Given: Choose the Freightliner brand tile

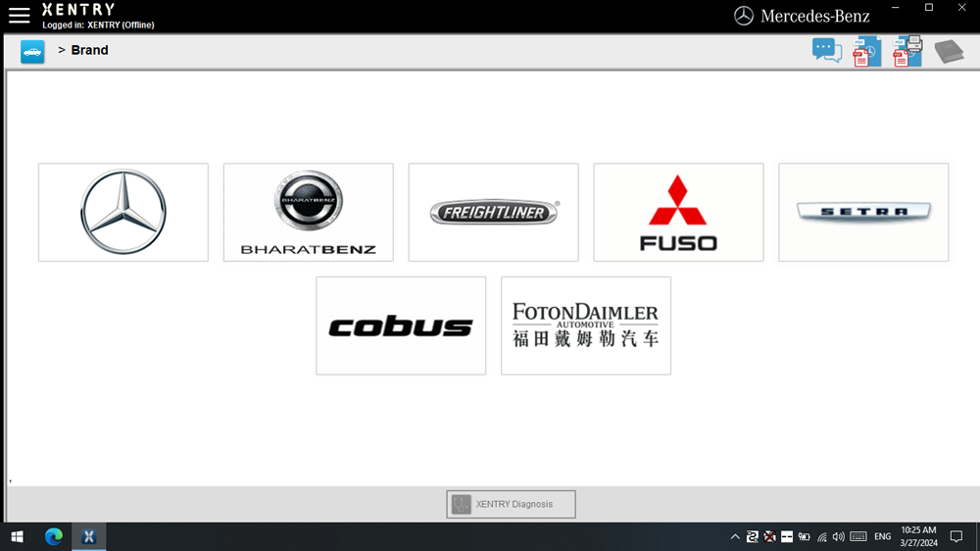Looking at the screenshot, I should [x=493, y=212].
